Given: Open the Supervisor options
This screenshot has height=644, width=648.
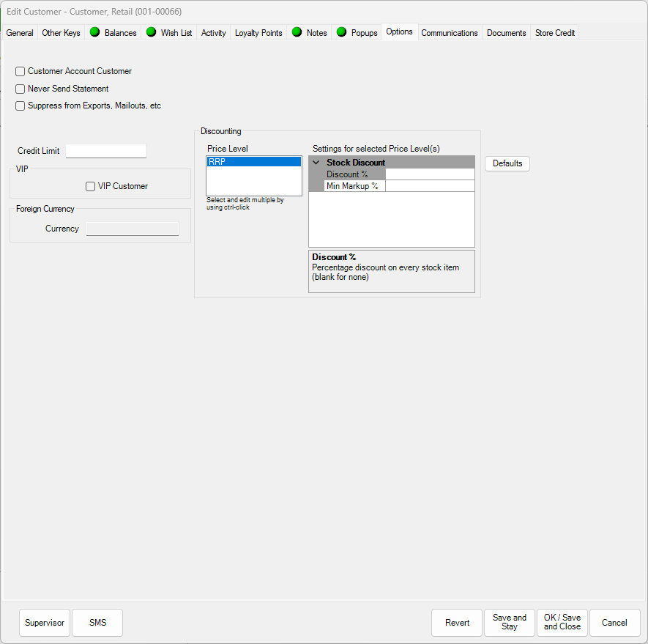Looking at the screenshot, I should tap(44, 622).
